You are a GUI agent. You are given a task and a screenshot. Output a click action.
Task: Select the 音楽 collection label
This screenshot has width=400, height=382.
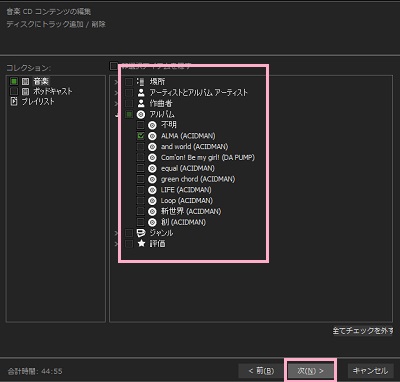tap(41, 81)
